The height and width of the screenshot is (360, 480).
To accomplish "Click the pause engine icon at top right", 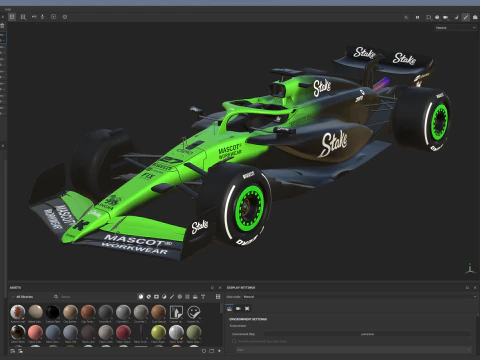I will tap(417, 17).
